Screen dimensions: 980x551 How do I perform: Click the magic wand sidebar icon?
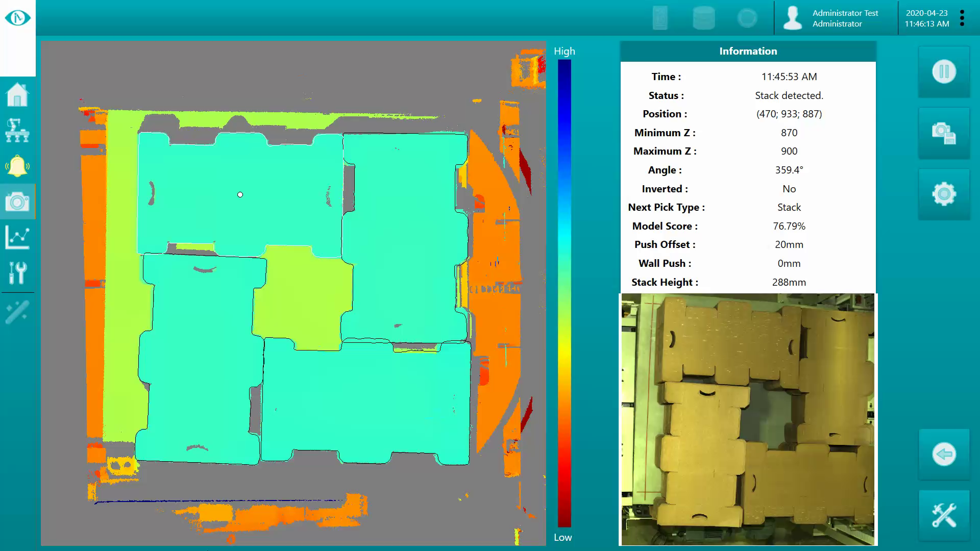click(17, 312)
